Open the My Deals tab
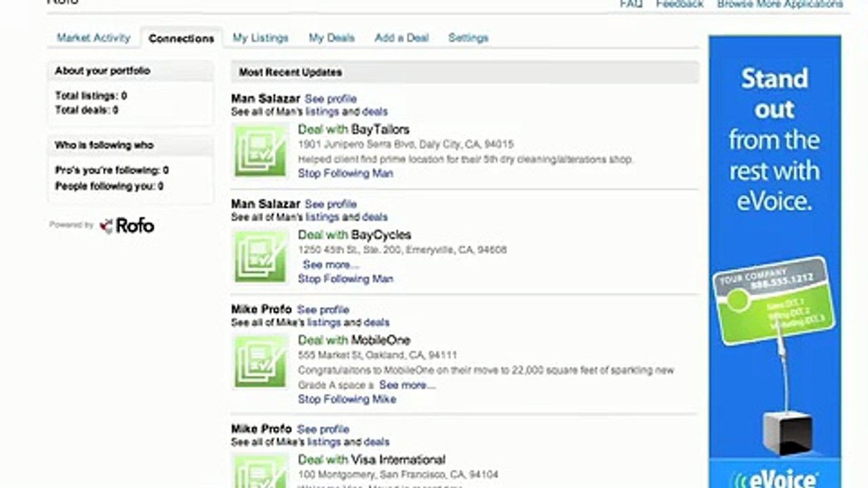The image size is (868, 488). (x=332, y=38)
